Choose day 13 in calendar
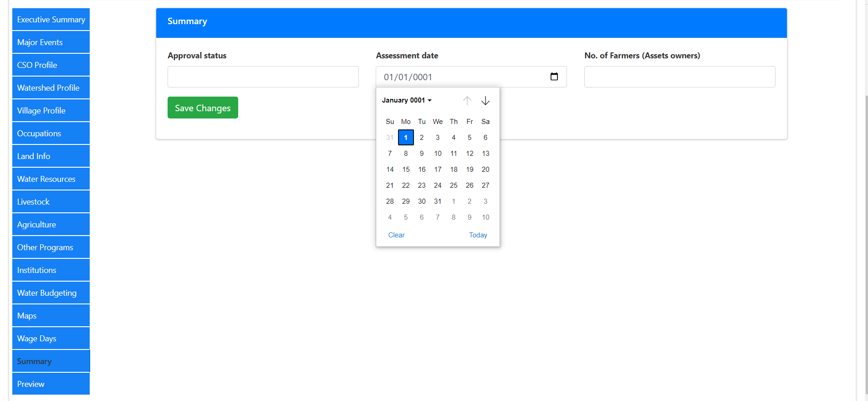The height and width of the screenshot is (401, 868). point(485,153)
